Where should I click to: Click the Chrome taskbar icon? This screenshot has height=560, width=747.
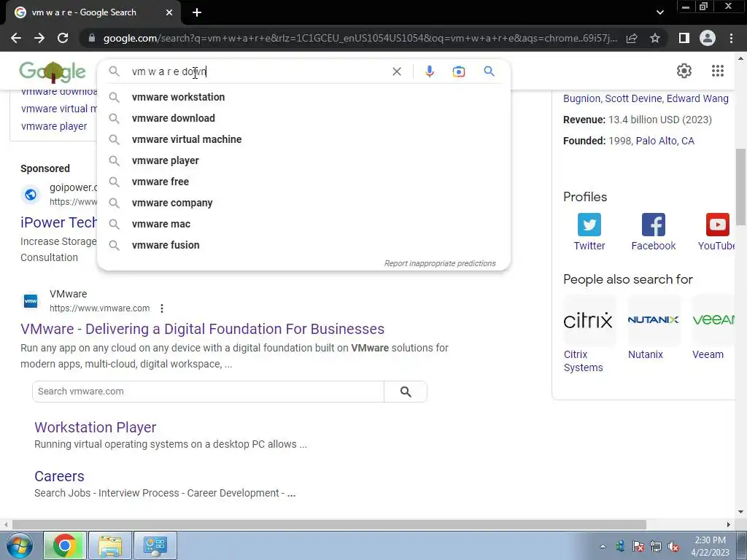coord(65,545)
